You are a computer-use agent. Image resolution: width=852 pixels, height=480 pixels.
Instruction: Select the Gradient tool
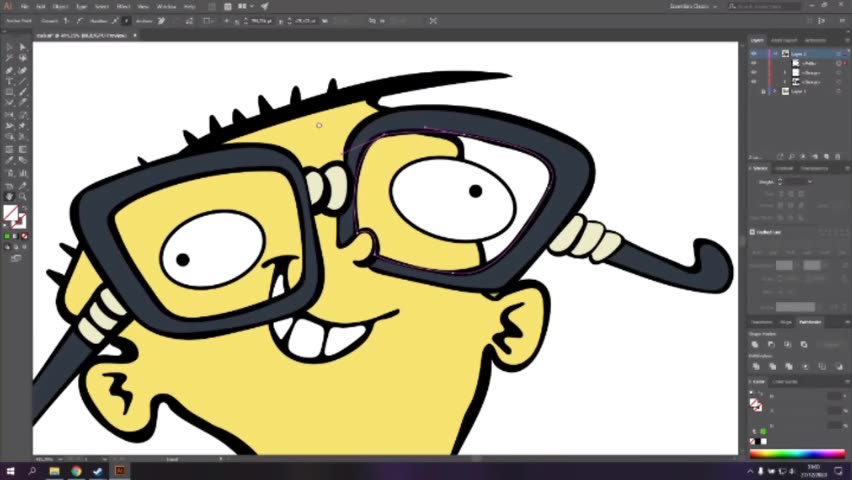(23, 149)
